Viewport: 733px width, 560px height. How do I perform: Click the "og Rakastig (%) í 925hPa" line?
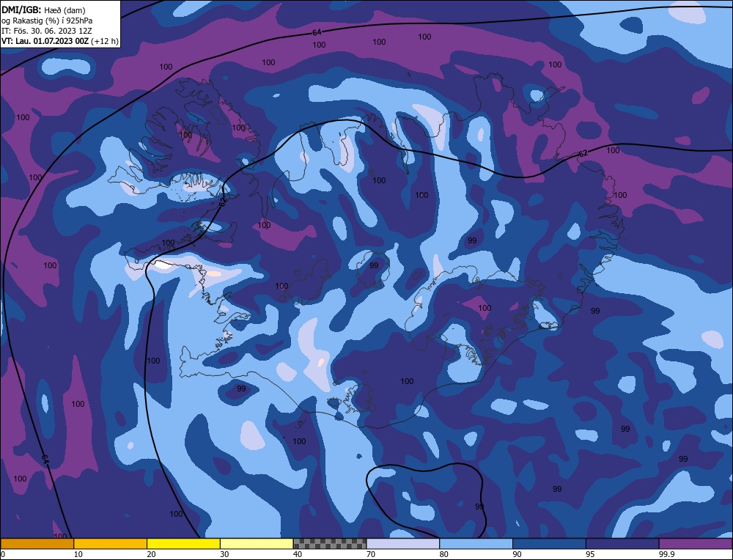[47, 21]
